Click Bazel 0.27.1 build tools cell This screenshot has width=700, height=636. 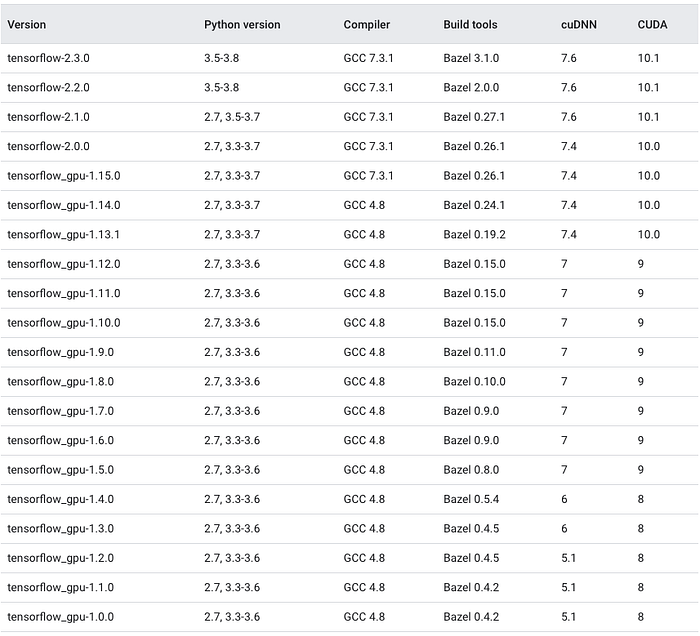474,117
